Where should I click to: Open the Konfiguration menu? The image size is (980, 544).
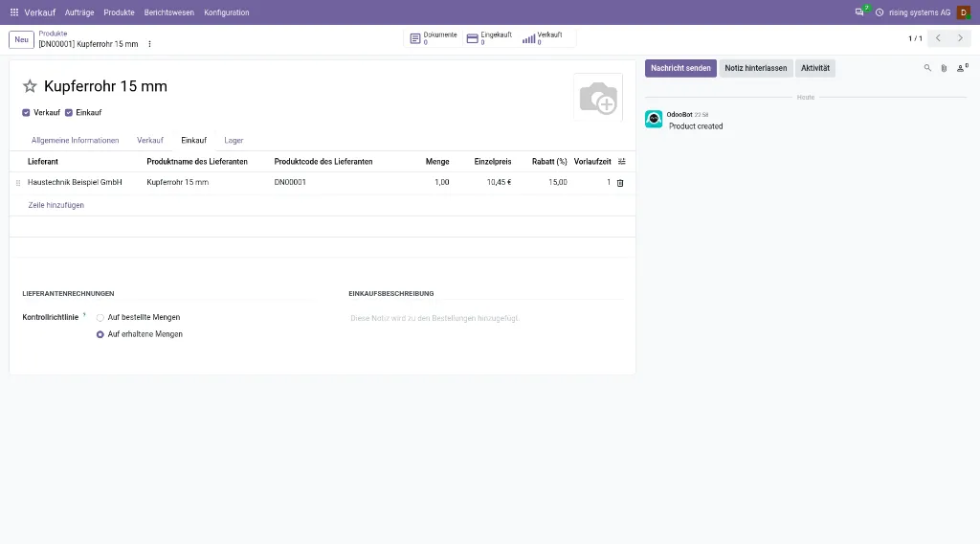tap(226, 12)
